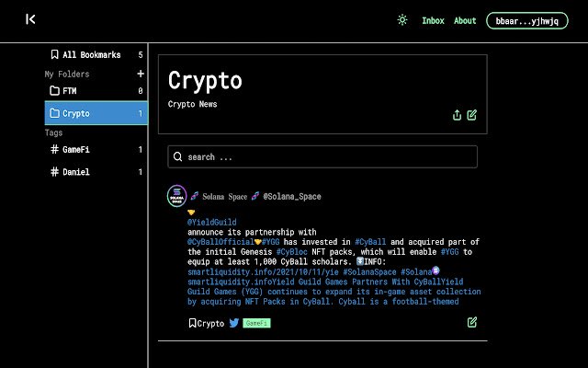Click the folder icon next to FTM
588x368 pixels.
click(x=55, y=90)
